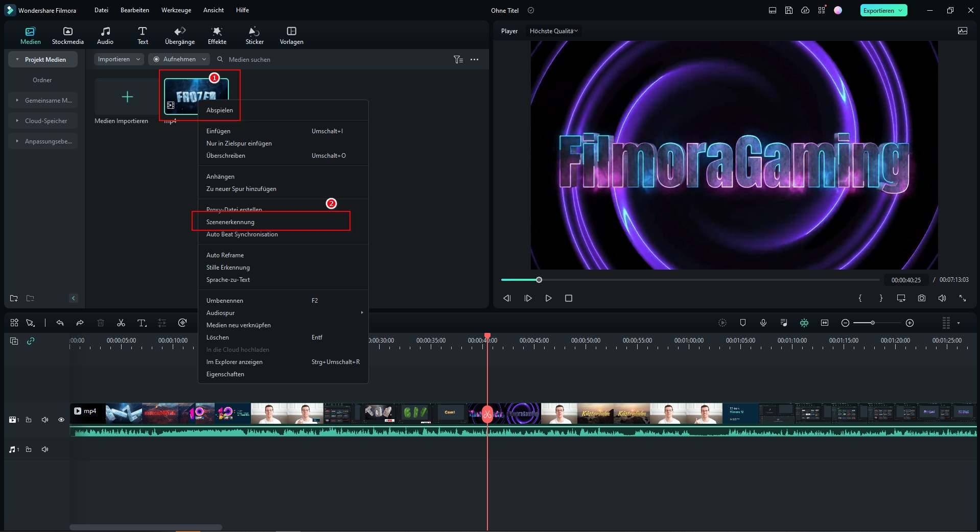The height and width of the screenshot is (532, 980).
Task: Toggle video track visibility eye
Action: click(x=61, y=420)
